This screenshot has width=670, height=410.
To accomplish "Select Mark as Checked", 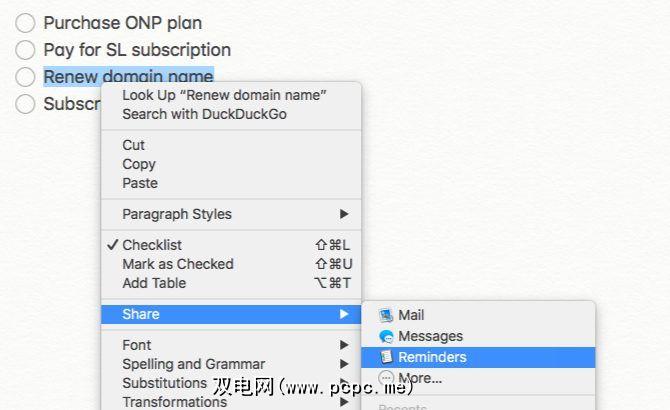I will click(x=231, y=264).
